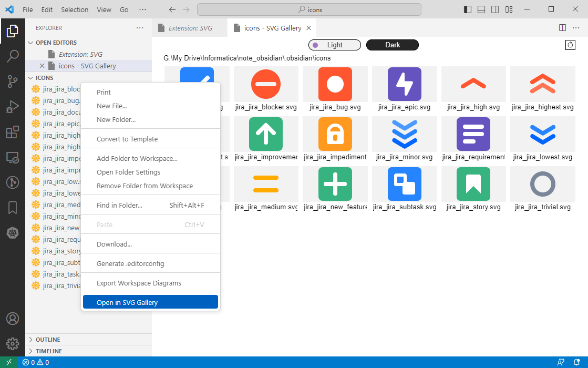Open the Accounts menu

(x=13, y=319)
